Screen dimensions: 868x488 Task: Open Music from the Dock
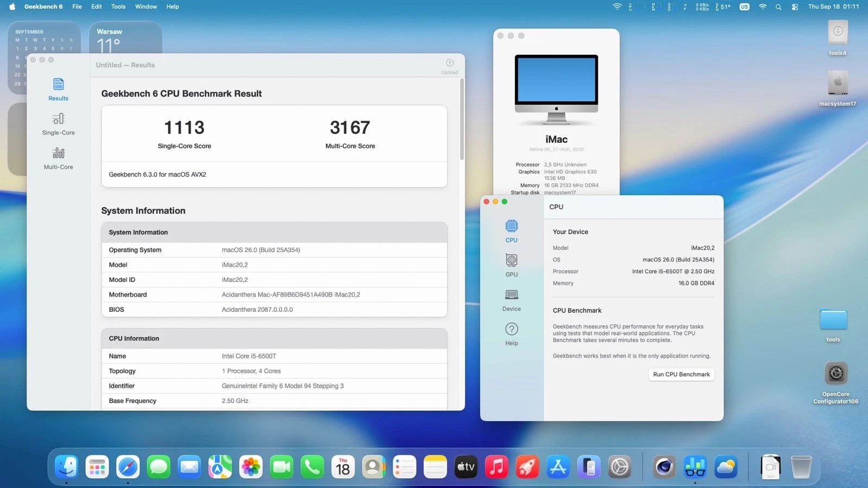496,466
